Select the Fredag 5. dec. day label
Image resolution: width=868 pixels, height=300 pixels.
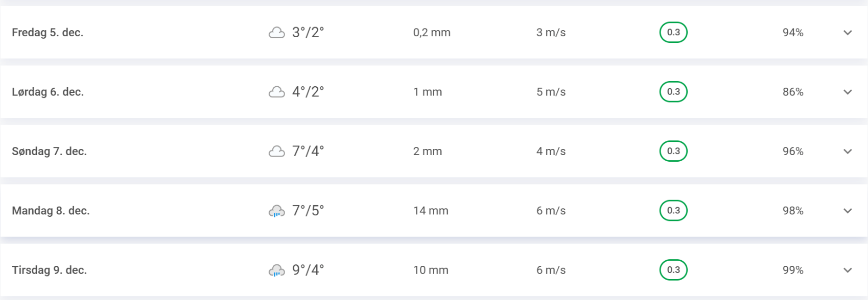[48, 33]
